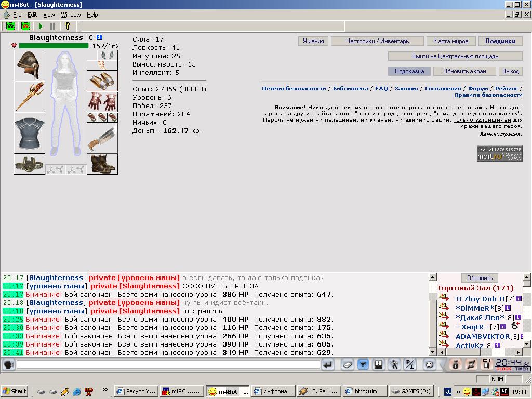Send message with the enter arrow button
Image resolution: width=532 pixels, height=399 pixels.
click(x=328, y=365)
